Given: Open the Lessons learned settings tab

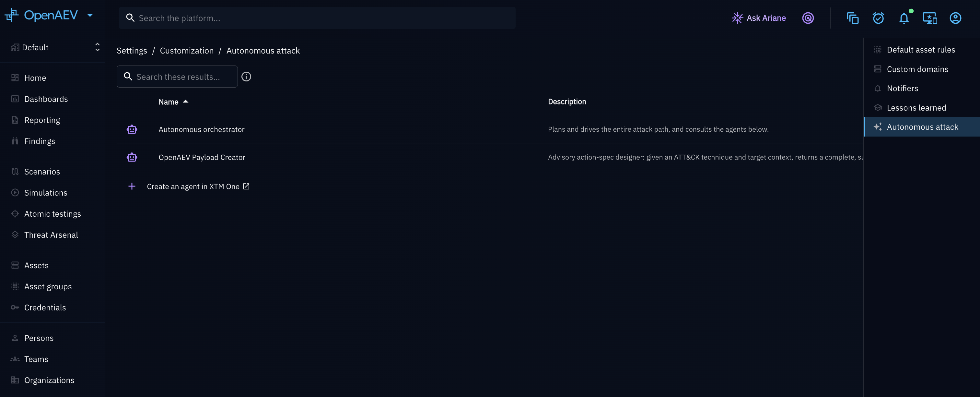Looking at the screenshot, I should tap(916, 108).
